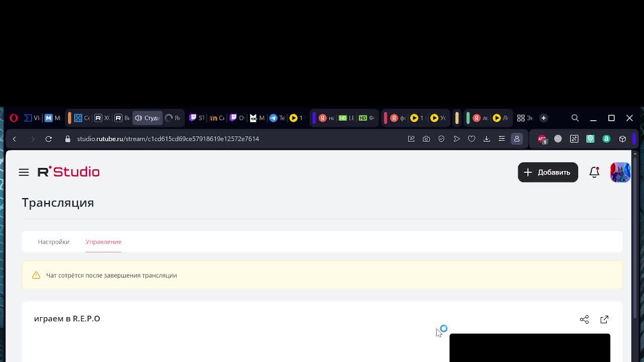Open the browser downloads panel
Image resolution: width=644 pixels, height=362 pixels.
[x=487, y=139]
